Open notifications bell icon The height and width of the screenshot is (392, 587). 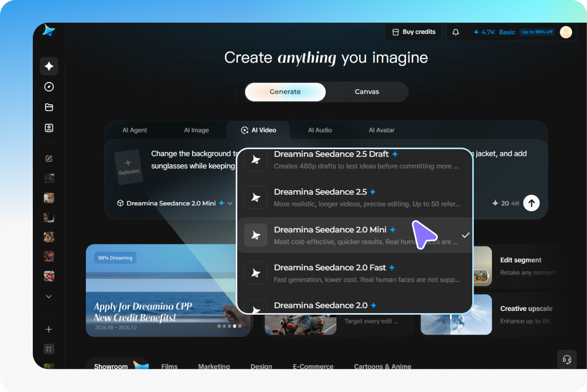pos(455,32)
